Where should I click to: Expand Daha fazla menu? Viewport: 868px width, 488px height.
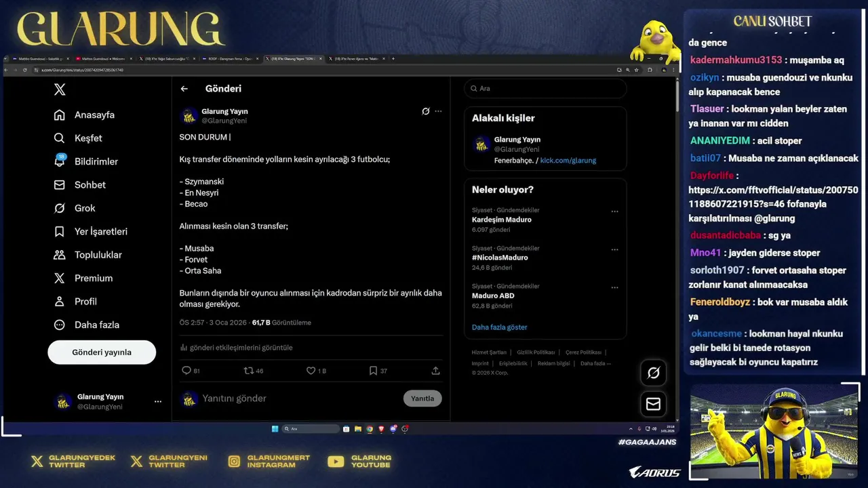[x=87, y=325]
